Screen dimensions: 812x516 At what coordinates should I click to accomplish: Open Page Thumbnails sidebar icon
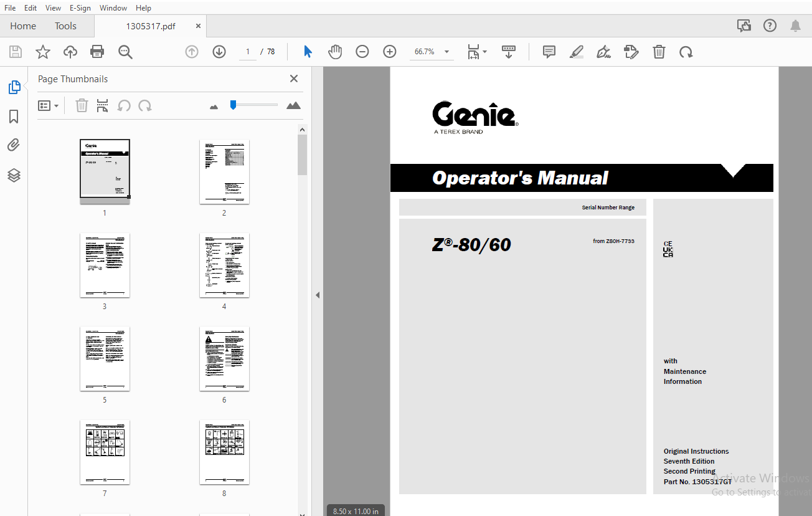14,87
